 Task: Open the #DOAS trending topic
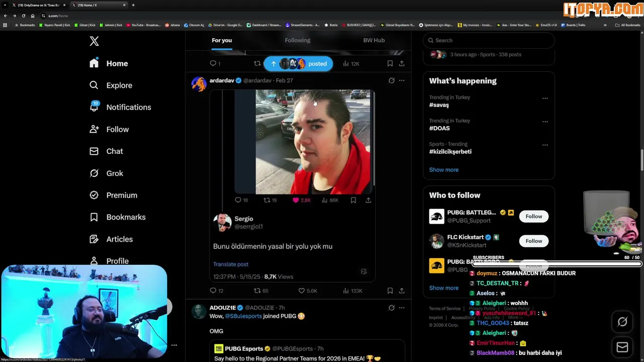pyautogui.click(x=439, y=128)
